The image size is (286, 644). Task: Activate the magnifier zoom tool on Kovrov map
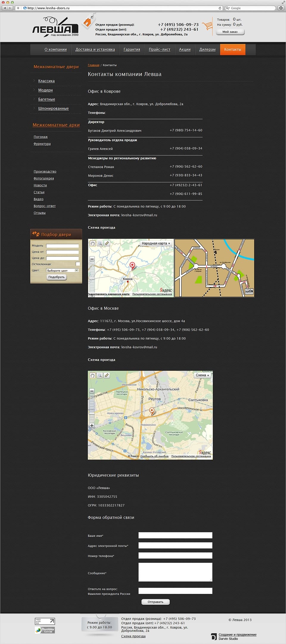(100, 243)
